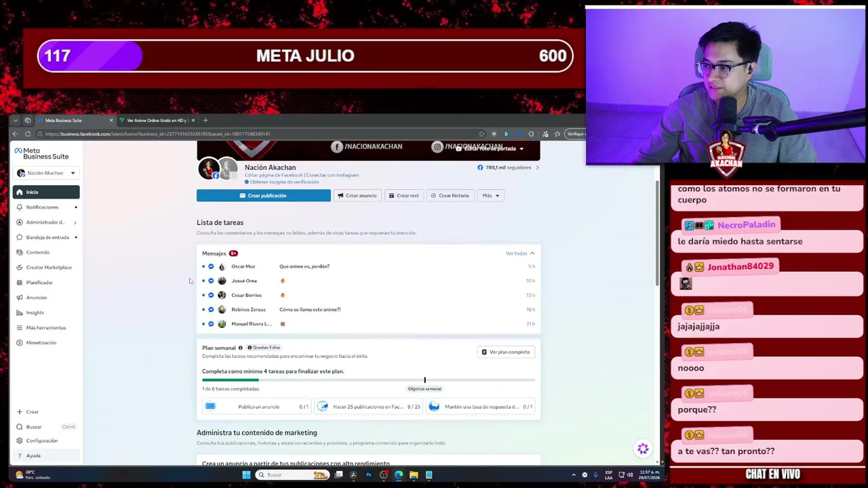The width and height of the screenshot is (868, 488).
Task: Click the browser address bar URL
Action: click(x=158, y=134)
